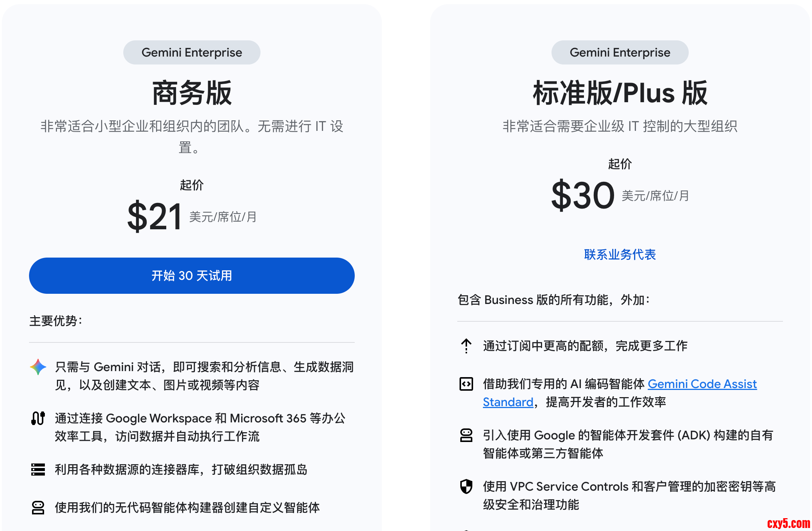Viewport: 812px width, 531px height.
Task: Open the 联系业务代表 link
Action: point(620,255)
